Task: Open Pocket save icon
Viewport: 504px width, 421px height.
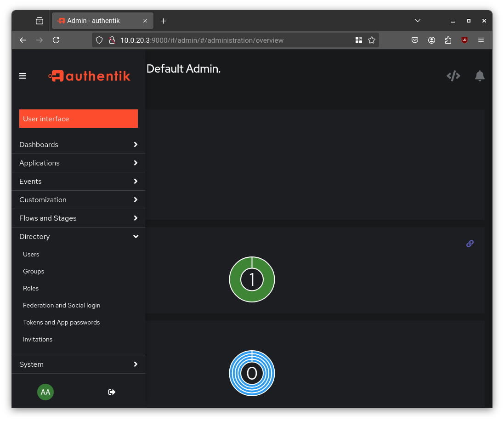Action: [x=415, y=40]
